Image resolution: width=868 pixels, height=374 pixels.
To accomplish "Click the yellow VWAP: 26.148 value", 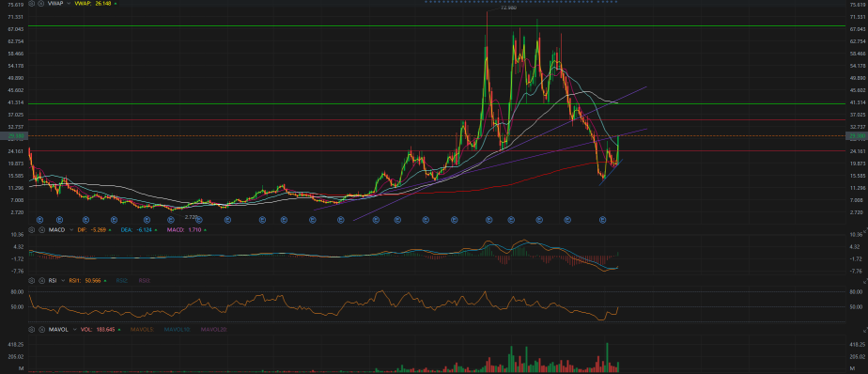I will (x=93, y=4).
